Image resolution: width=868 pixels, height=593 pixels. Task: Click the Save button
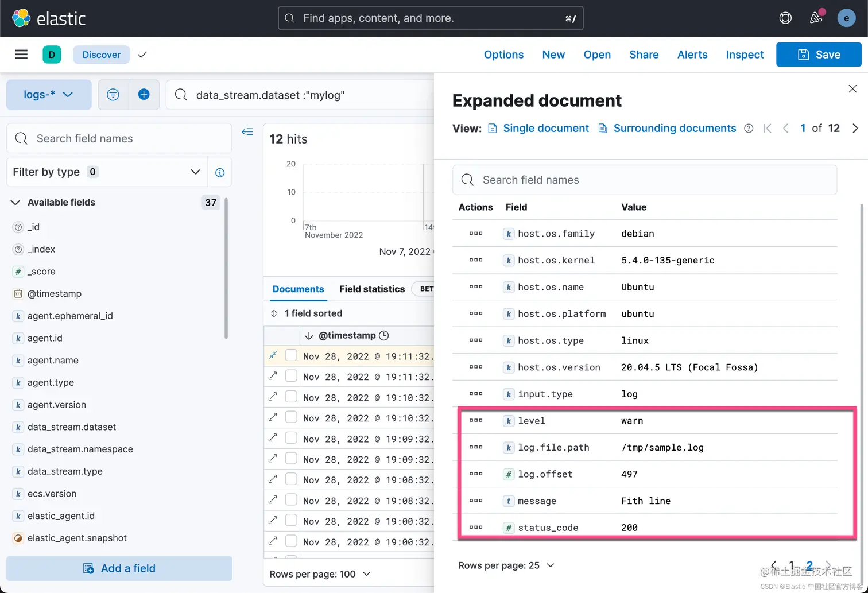[x=819, y=55]
